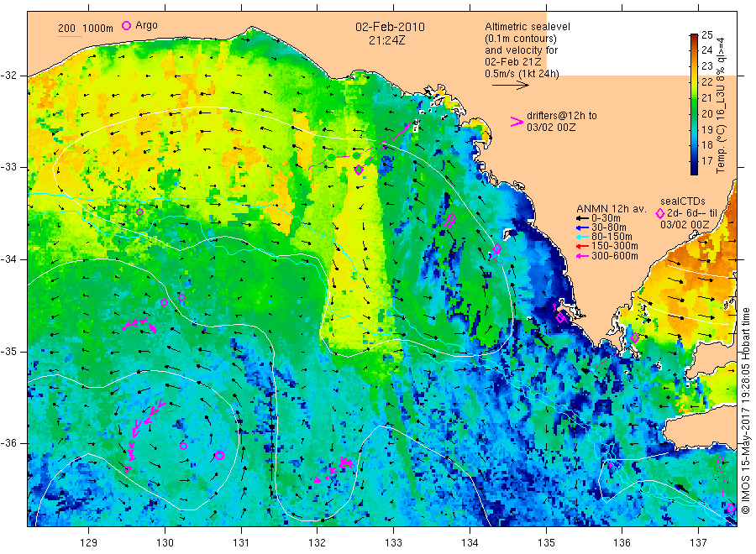Click the magenta drifters arrowhead legend symbol
This screenshot has width=756, height=554.
[x=517, y=122]
